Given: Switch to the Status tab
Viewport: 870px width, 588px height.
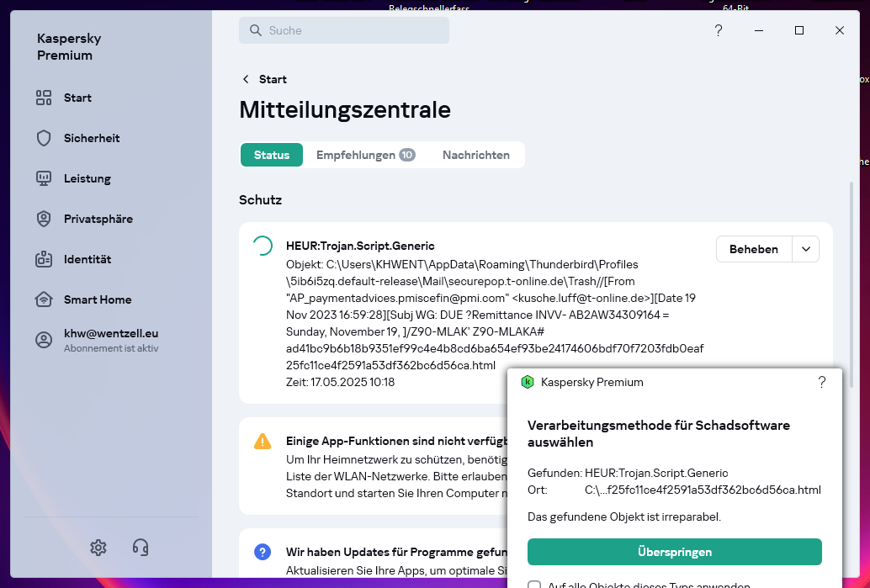Looking at the screenshot, I should [x=272, y=155].
